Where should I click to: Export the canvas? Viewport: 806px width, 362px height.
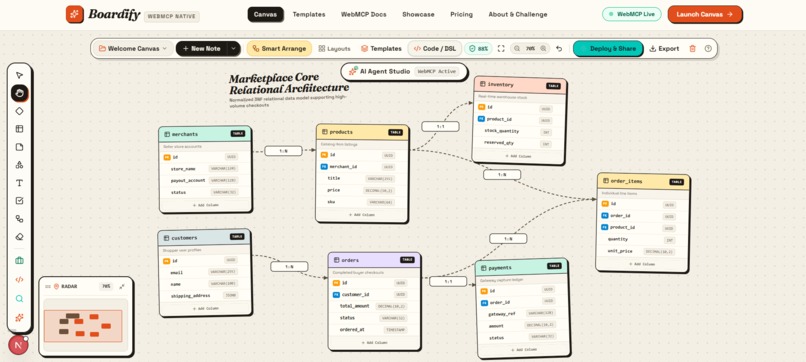pyautogui.click(x=664, y=48)
